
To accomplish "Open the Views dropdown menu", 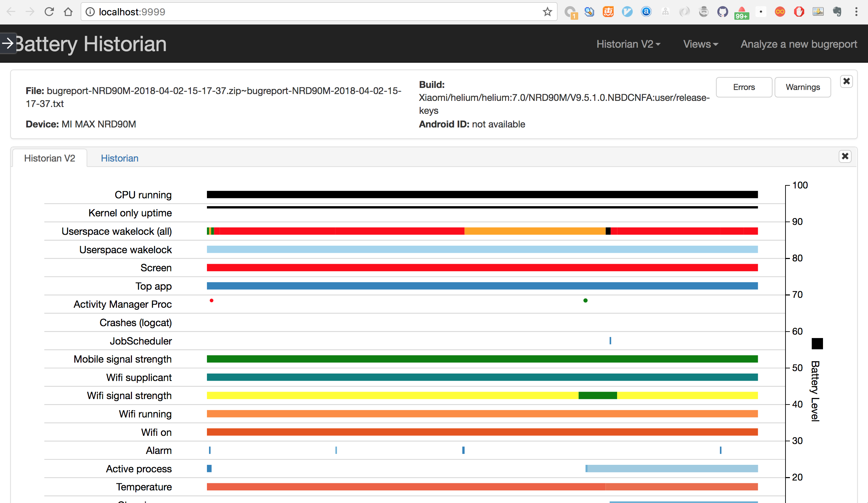I will 700,44.
